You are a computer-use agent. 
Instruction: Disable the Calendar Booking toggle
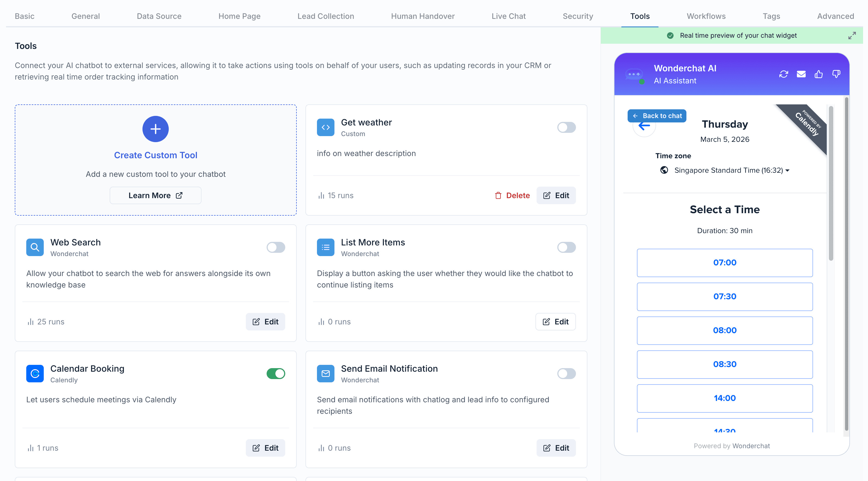tap(276, 374)
